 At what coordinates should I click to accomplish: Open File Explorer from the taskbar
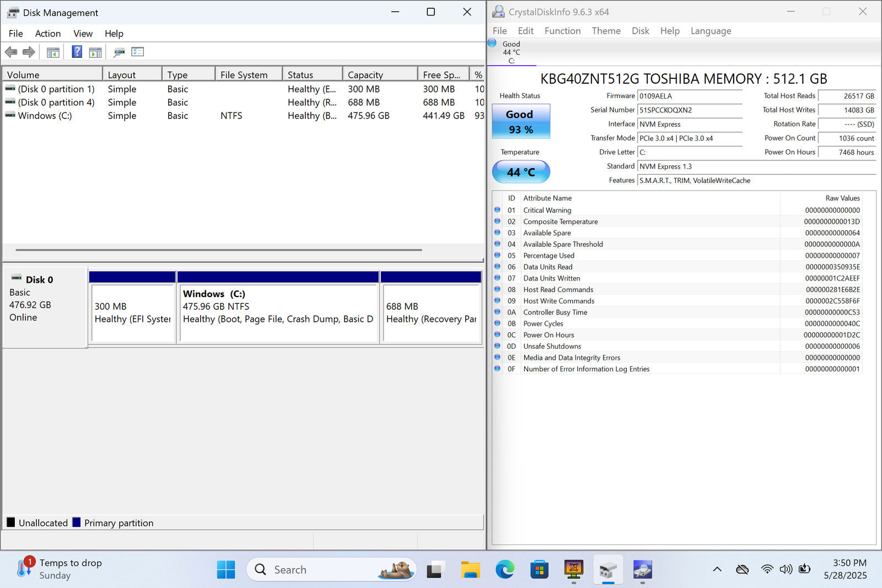[470, 569]
